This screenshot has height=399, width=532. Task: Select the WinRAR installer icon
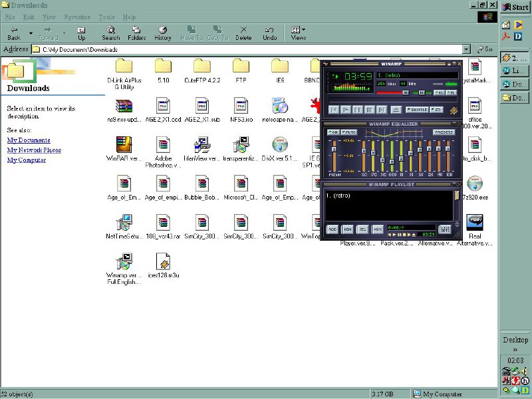[x=124, y=148]
